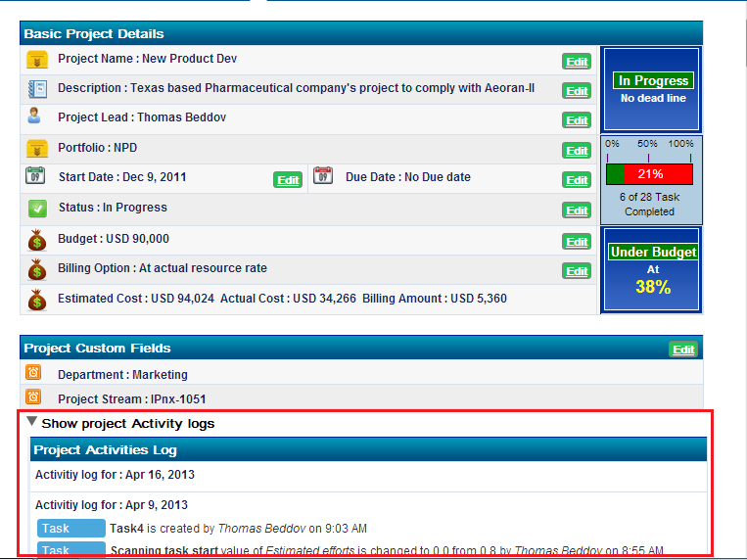Collapse the Show project Activity logs triangle
Screen dimensions: 747x560
[x=32, y=423]
